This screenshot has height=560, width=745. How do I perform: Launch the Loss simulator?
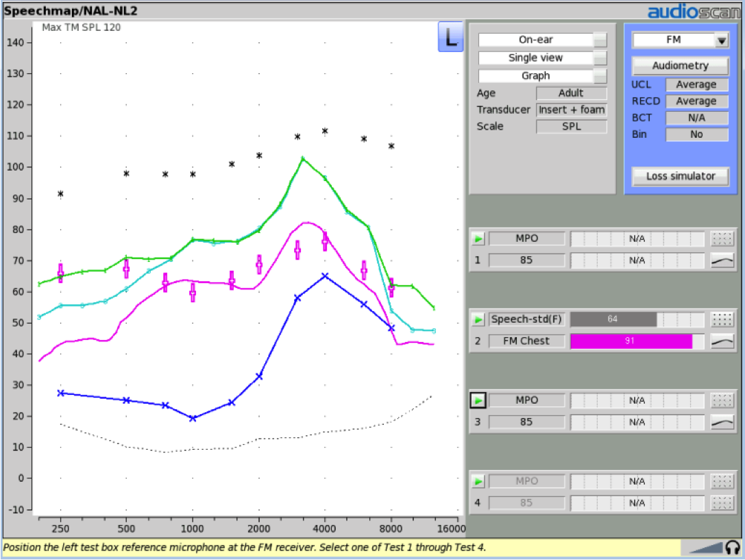coord(680,176)
